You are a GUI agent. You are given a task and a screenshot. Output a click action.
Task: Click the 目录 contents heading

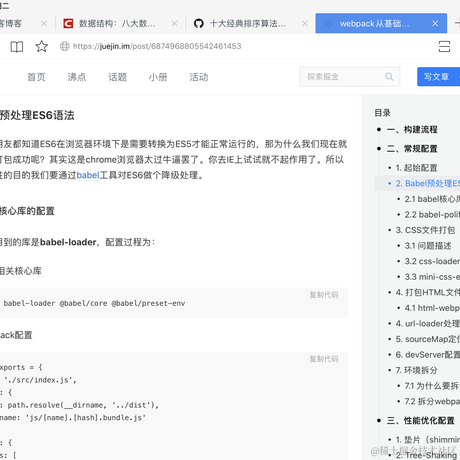382,113
